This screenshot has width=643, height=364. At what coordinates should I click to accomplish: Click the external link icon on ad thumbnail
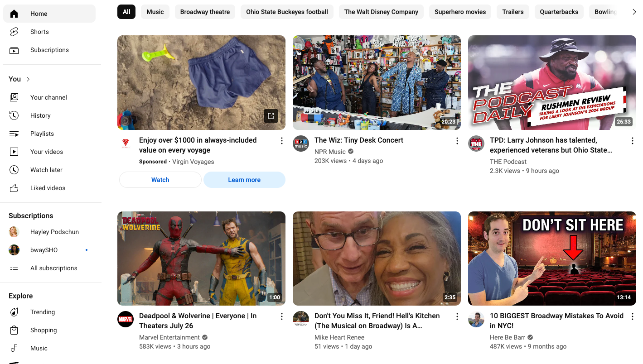click(x=271, y=116)
